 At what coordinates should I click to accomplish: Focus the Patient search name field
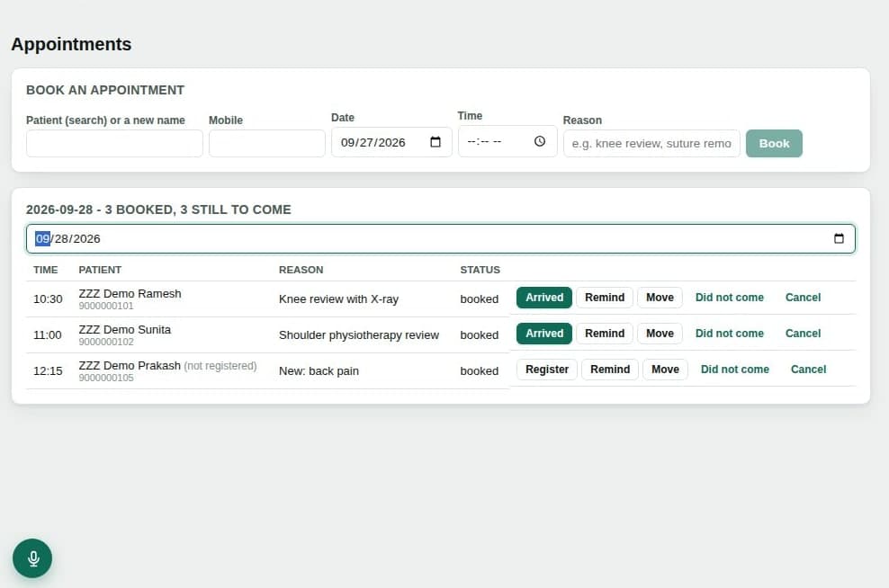click(x=114, y=143)
